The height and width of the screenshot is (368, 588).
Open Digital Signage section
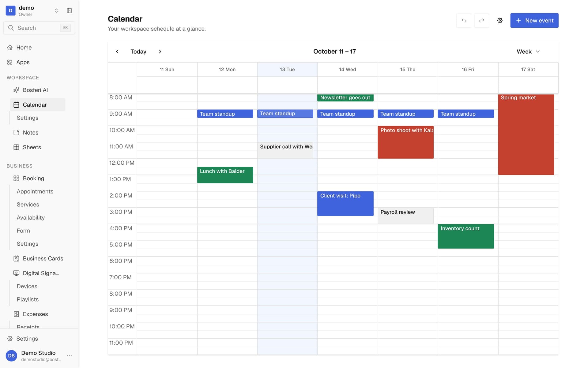[37, 273]
